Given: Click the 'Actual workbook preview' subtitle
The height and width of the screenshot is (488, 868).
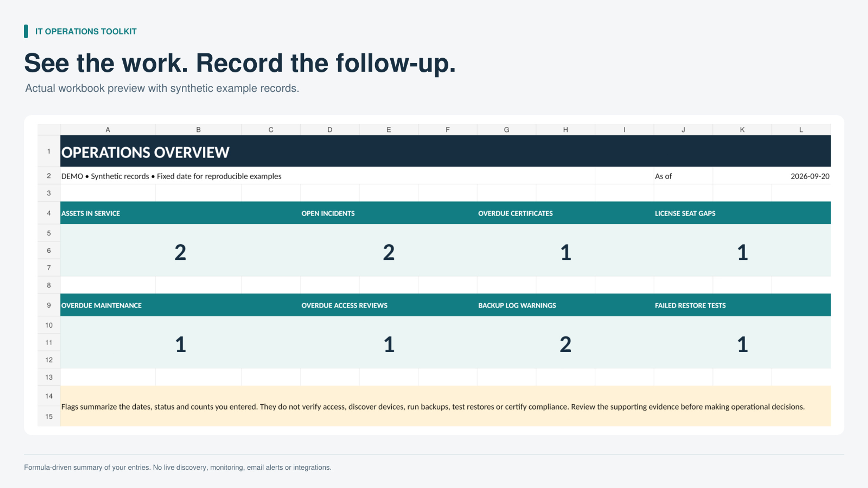Looking at the screenshot, I should coord(162,88).
